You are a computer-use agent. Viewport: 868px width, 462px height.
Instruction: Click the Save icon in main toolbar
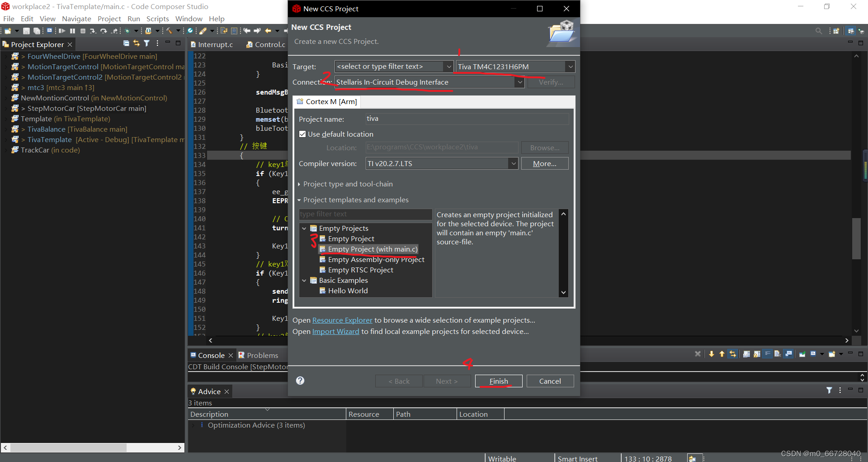[26, 31]
